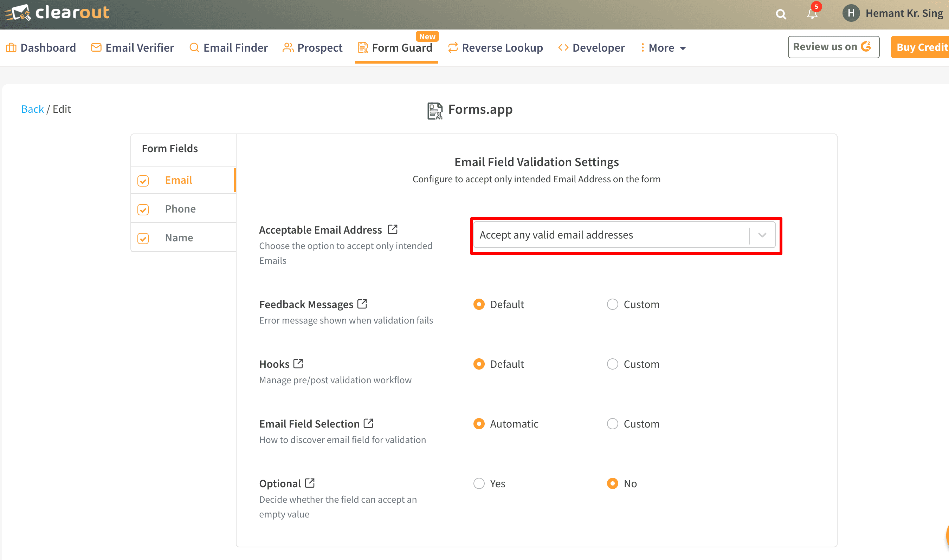Image resolution: width=949 pixels, height=560 pixels.
Task: Select the Name form field
Action: coord(179,238)
